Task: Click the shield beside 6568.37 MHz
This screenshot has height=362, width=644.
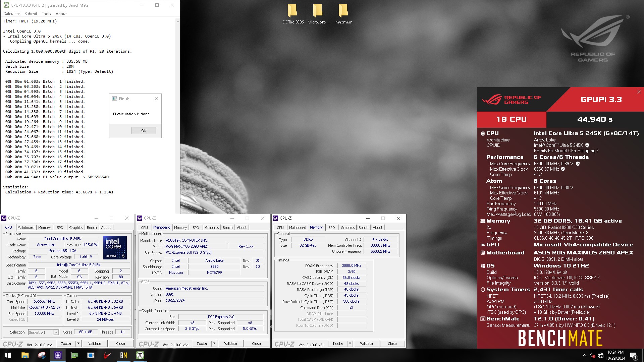Action: tap(563, 169)
